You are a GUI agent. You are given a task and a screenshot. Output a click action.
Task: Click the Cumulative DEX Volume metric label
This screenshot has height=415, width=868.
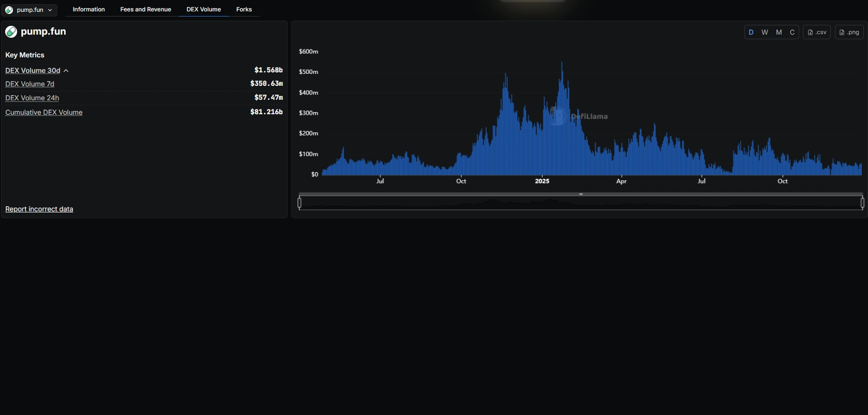point(44,112)
